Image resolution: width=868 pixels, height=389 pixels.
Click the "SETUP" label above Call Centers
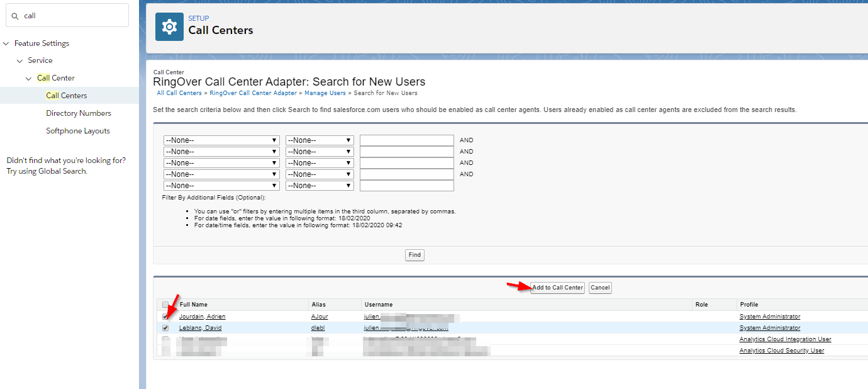[x=199, y=18]
